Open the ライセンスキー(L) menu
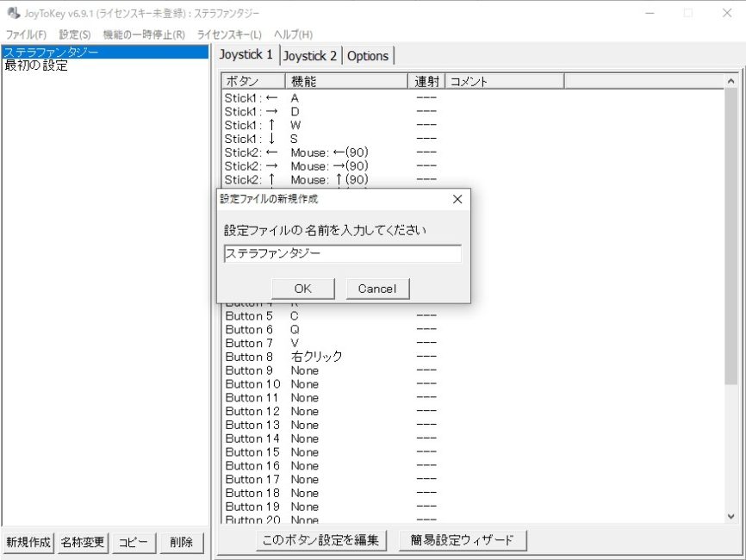Image resolution: width=746 pixels, height=560 pixels. 229,34
